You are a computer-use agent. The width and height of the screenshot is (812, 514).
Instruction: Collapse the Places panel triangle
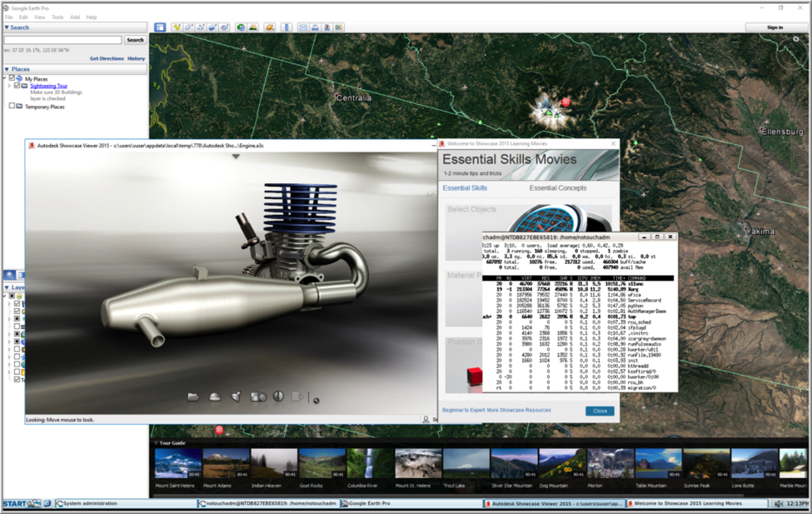click(x=7, y=69)
